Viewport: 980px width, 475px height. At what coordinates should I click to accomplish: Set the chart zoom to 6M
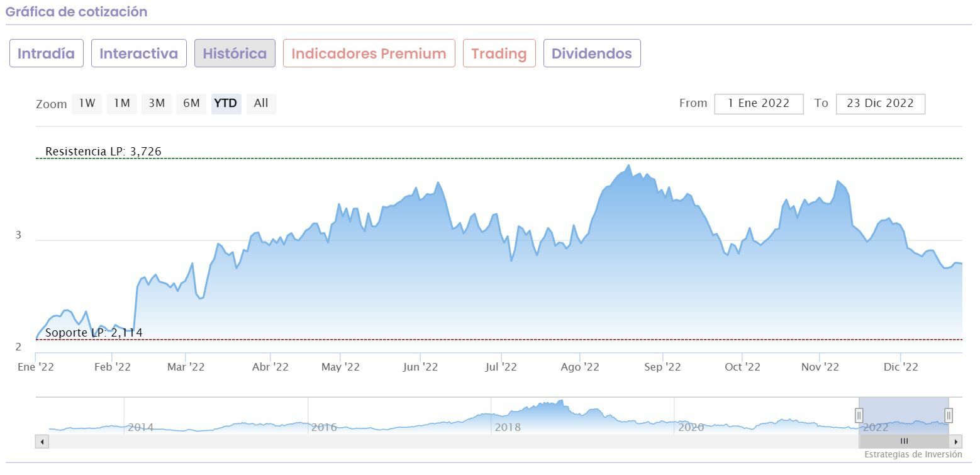pos(192,103)
